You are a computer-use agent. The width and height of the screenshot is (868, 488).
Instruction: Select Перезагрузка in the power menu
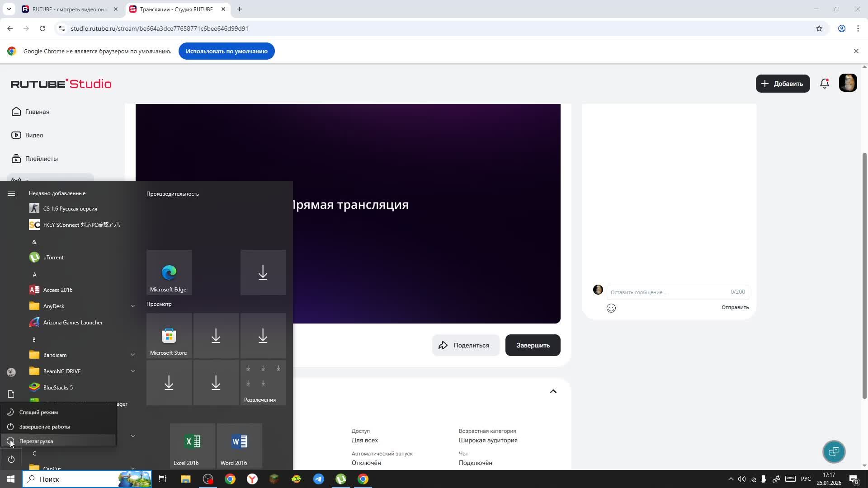coord(36,441)
